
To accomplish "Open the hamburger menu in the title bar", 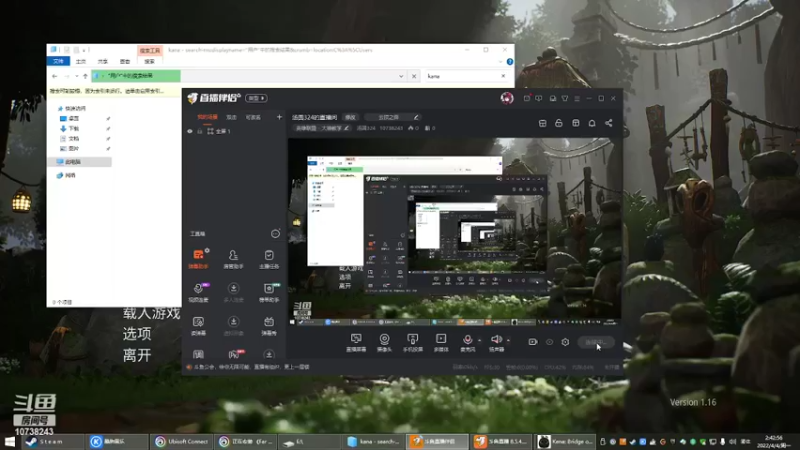I will pos(577,98).
